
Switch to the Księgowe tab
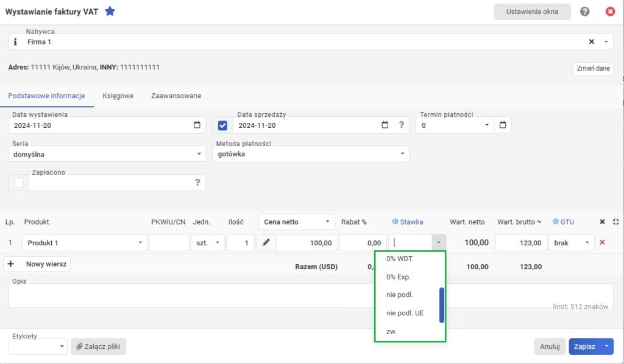click(118, 96)
